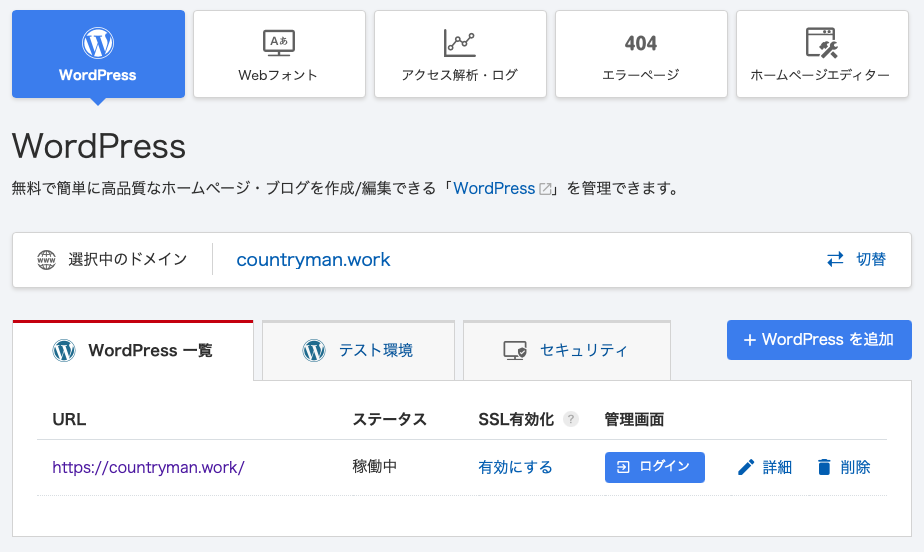The image size is (924, 552).
Task: Click the 詳細 link for countryman.work
Action: click(777, 467)
